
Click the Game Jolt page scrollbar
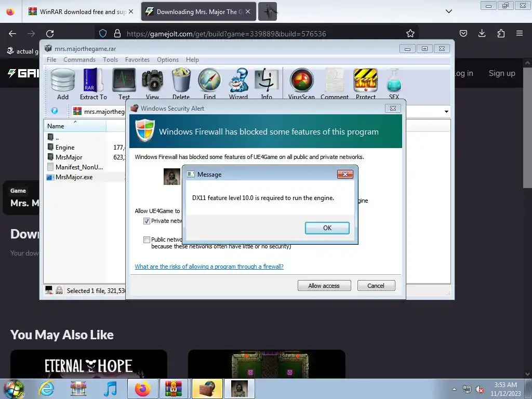(x=527, y=127)
